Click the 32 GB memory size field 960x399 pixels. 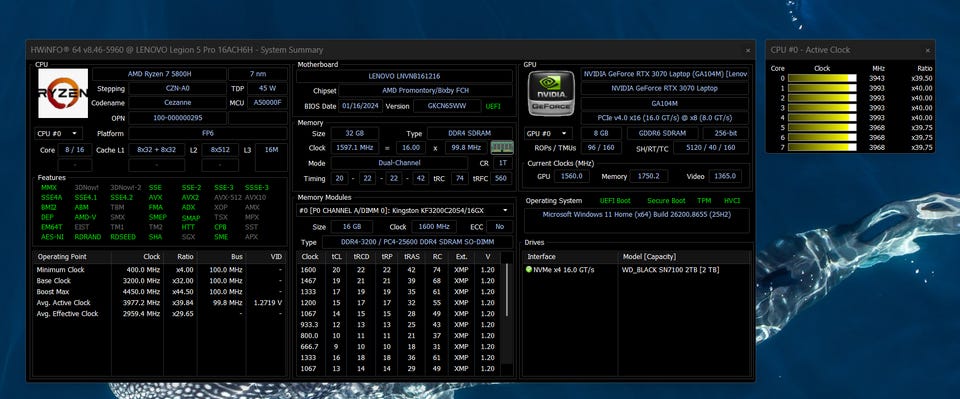click(354, 133)
